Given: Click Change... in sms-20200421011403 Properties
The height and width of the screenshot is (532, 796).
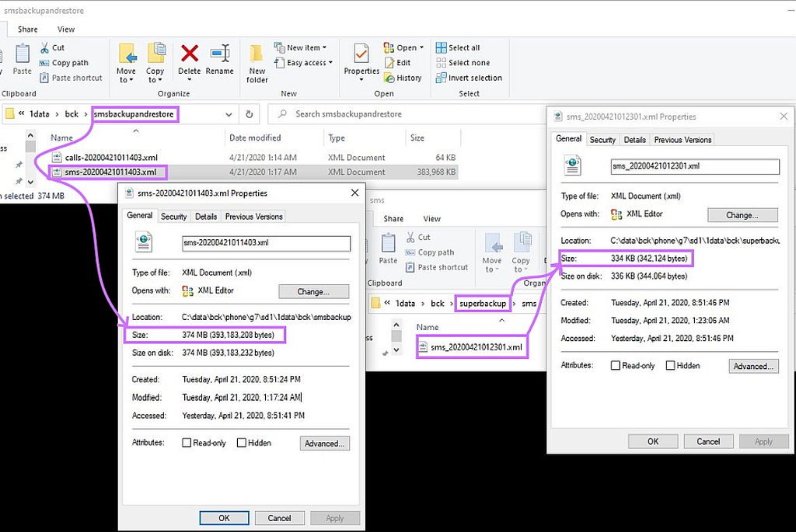Looking at the screenshot, I should [314, 291].
